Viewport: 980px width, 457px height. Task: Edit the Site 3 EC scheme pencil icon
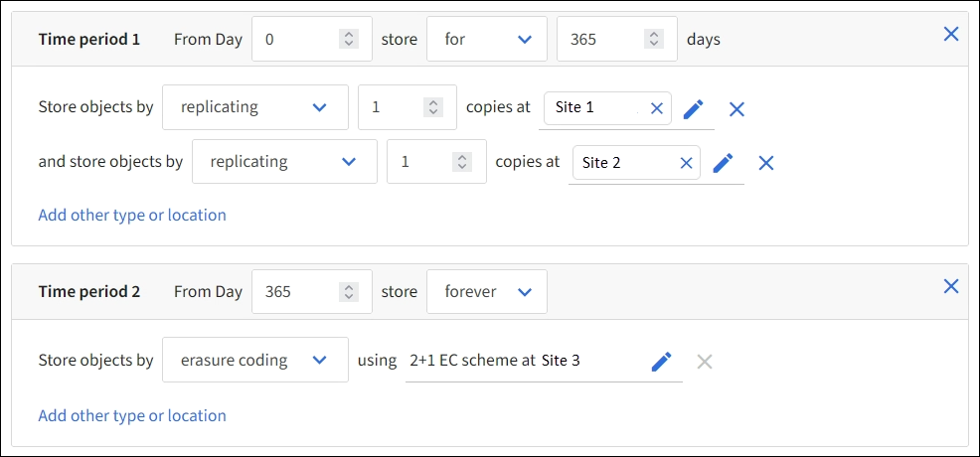click(661, 362)
